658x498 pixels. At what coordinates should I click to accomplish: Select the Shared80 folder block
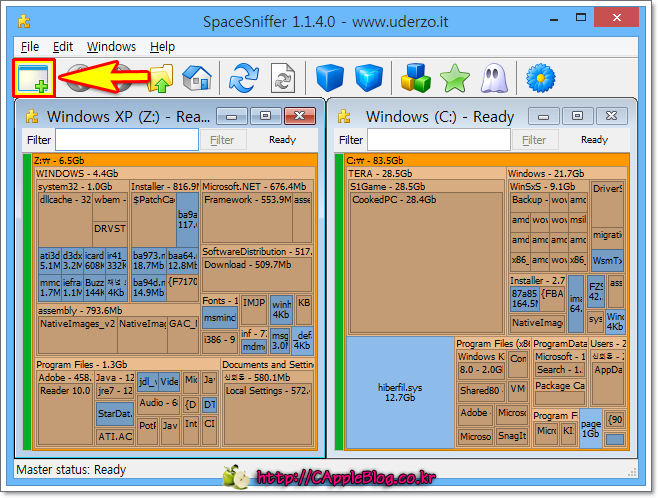click(x=481, y=391)
